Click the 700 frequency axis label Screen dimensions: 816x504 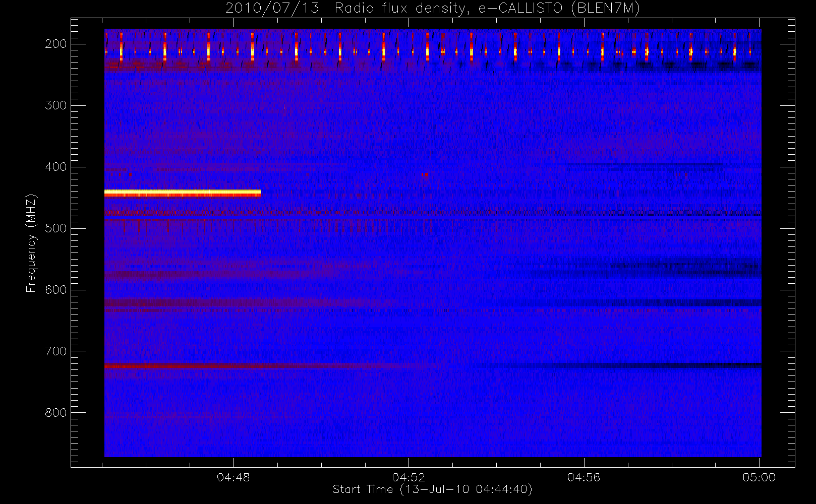[55, 351]
